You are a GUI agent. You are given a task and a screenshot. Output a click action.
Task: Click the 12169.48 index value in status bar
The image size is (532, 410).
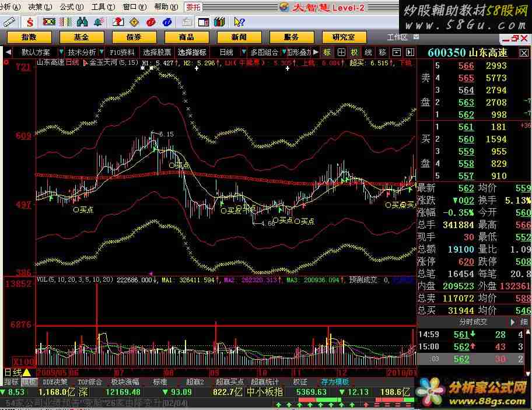point(123,393)
